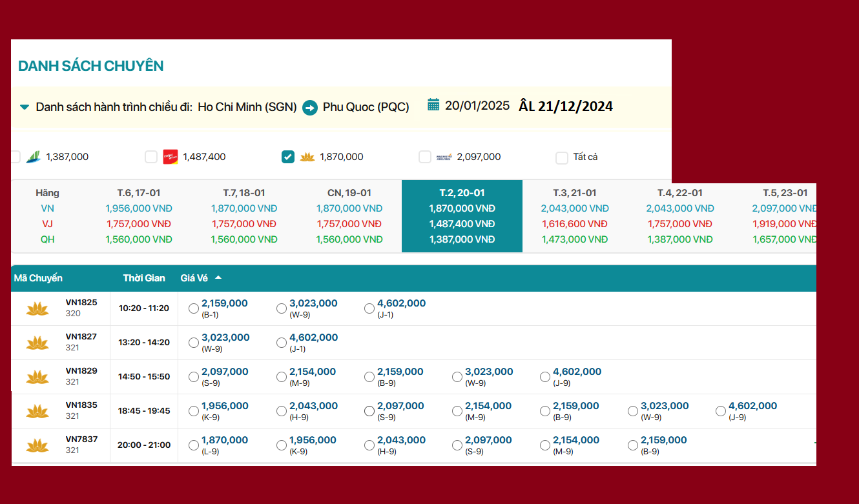The image size is (859, 504).
Task: Click the 'Mã Chuyến' column header
Action: coord(38,278)
